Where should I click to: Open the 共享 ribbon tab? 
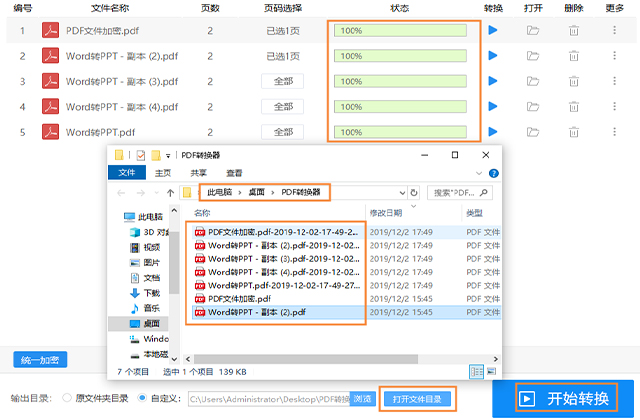click(x=199, y=173)
